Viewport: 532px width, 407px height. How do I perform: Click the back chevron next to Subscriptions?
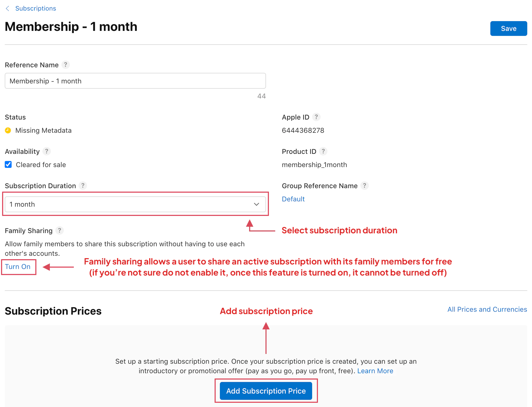7,8
